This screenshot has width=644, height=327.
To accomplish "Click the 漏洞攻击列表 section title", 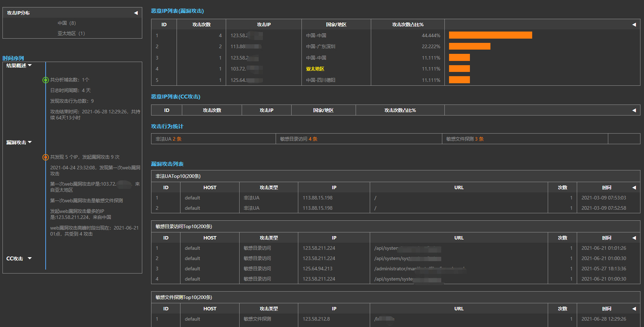I will point(167,164).
